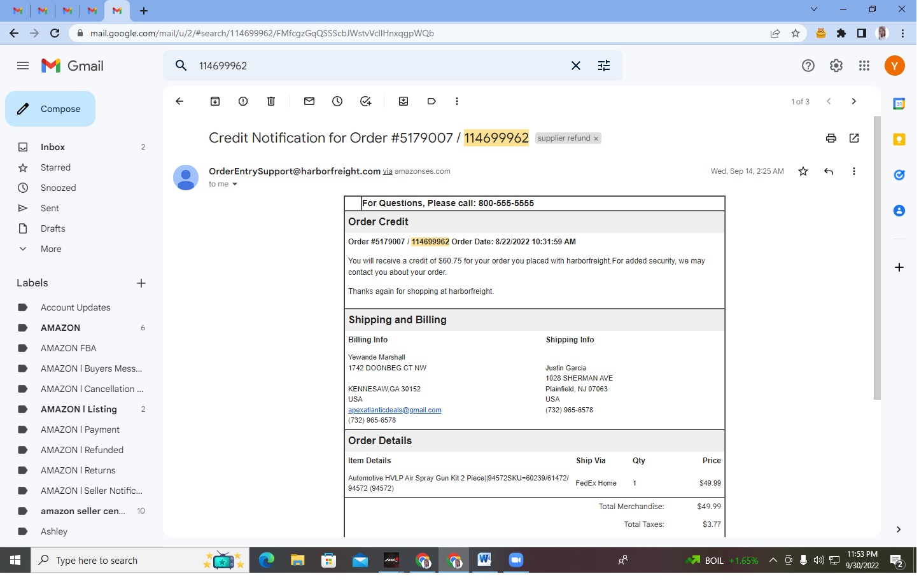Open Google Keep side panel
Image resolution: width=919 pixels, height=588 pixels.
[x=899, y=139]
